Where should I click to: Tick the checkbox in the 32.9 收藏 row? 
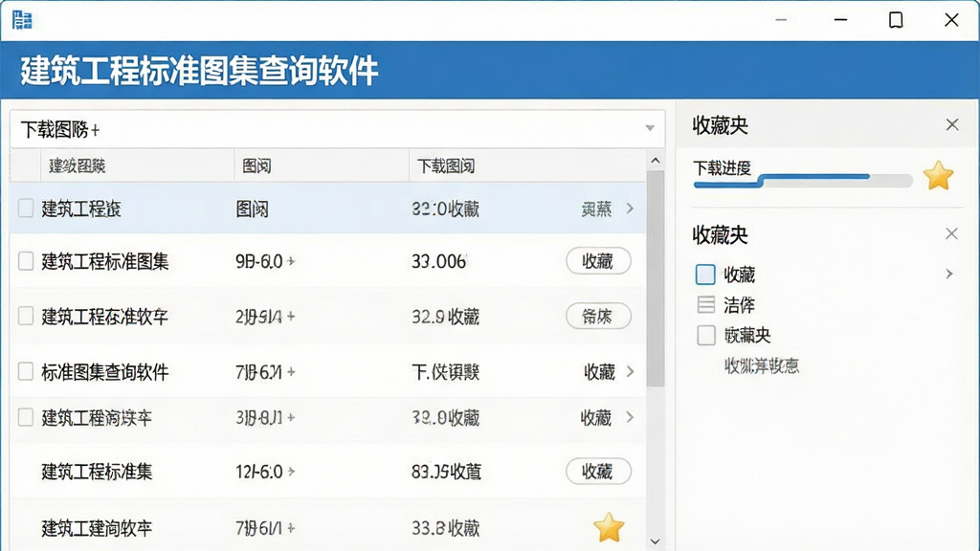click(x=26, y=316)
